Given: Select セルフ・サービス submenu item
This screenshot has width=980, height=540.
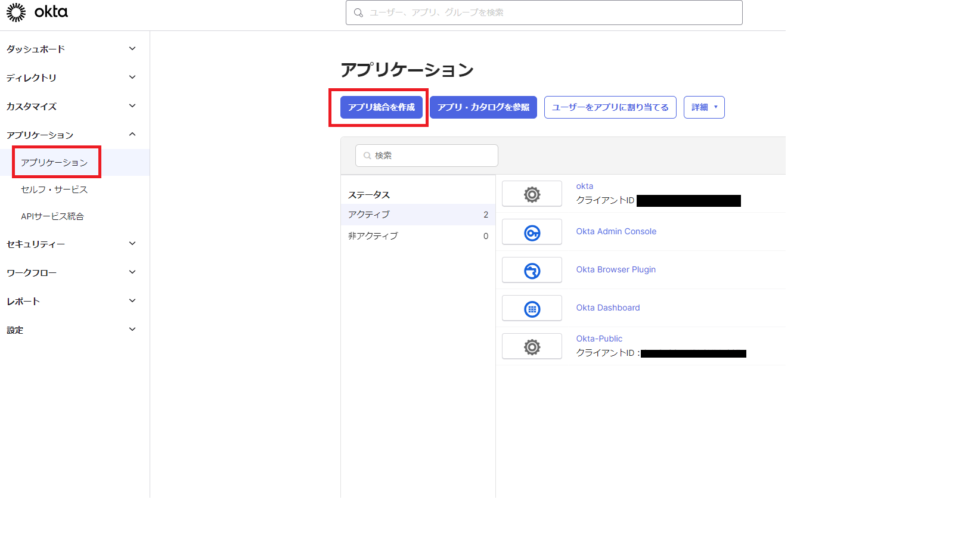Looking at the screenshot, I should coord(54,190).
